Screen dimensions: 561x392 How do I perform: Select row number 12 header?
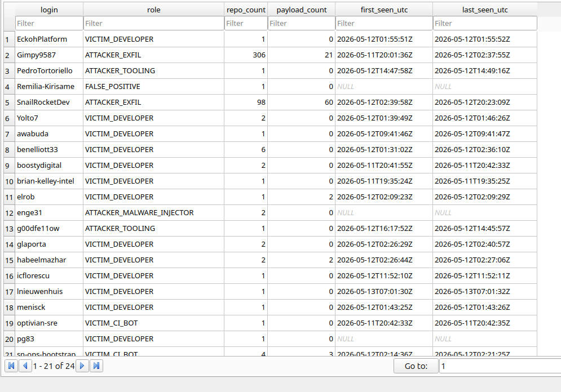(x=9, y=213)
